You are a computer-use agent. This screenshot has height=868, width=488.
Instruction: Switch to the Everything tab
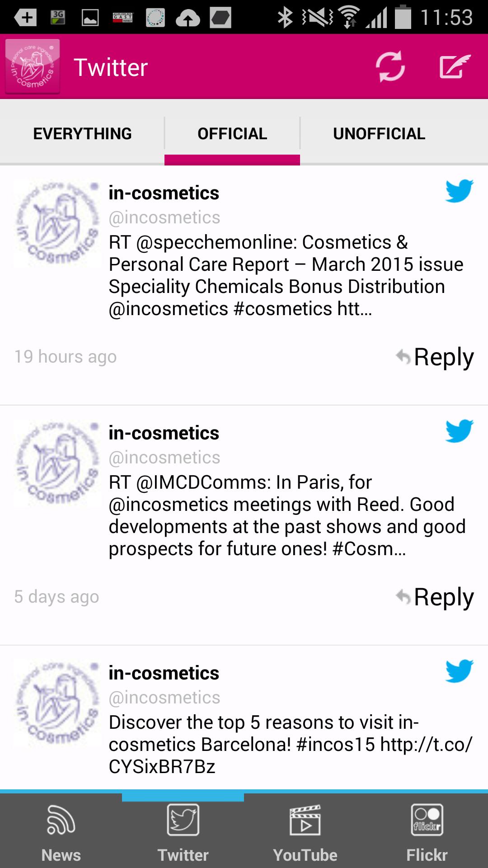[82, 134]
